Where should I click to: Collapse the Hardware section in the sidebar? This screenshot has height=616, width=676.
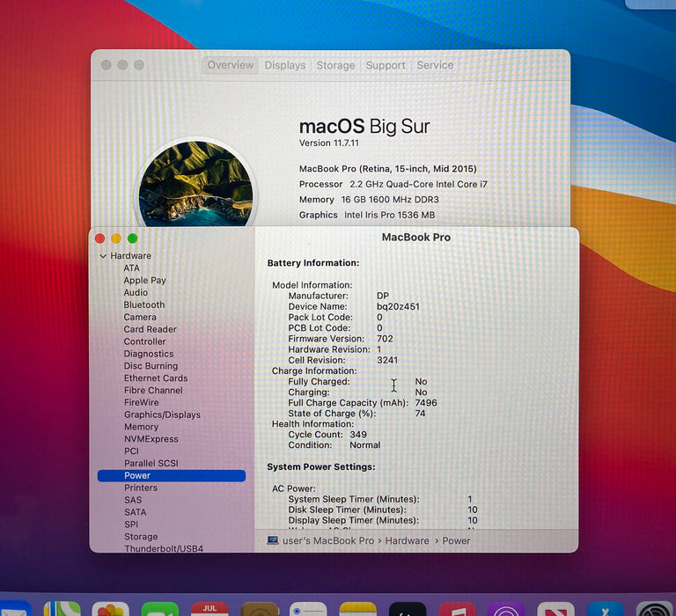click(x=103, y=256)
